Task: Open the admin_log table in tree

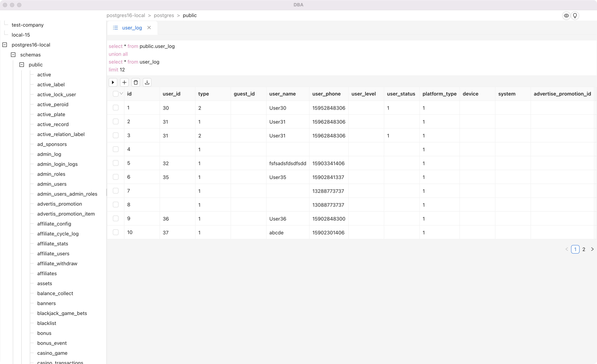Action: pos(49,154)
